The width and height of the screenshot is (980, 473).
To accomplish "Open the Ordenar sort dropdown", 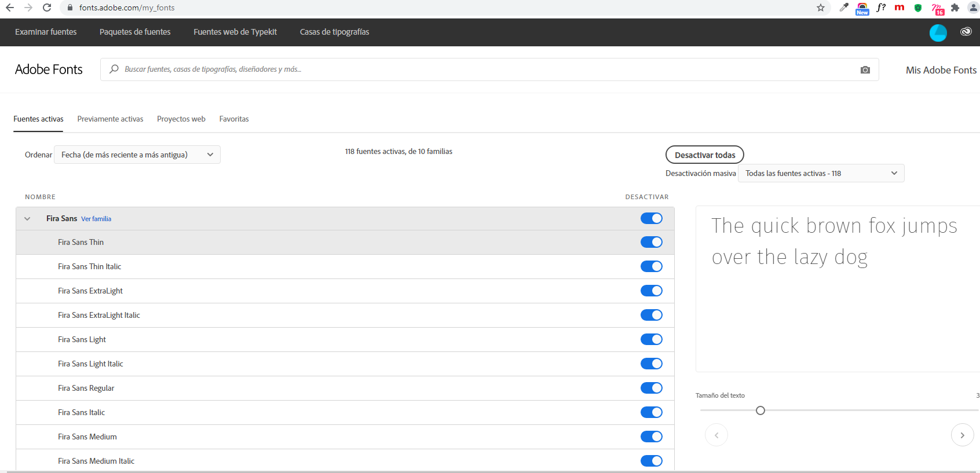I will point(137,155).
